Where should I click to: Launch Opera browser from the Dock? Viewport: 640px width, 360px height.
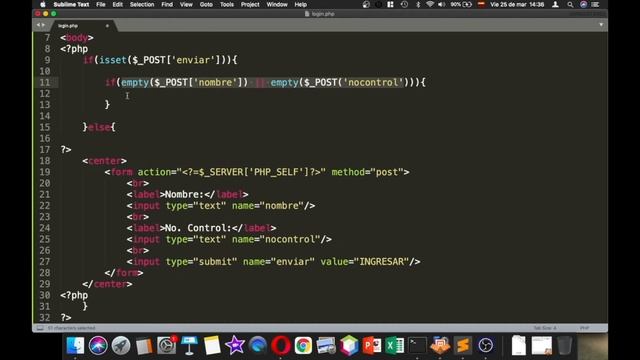click(x=280, y=345)
